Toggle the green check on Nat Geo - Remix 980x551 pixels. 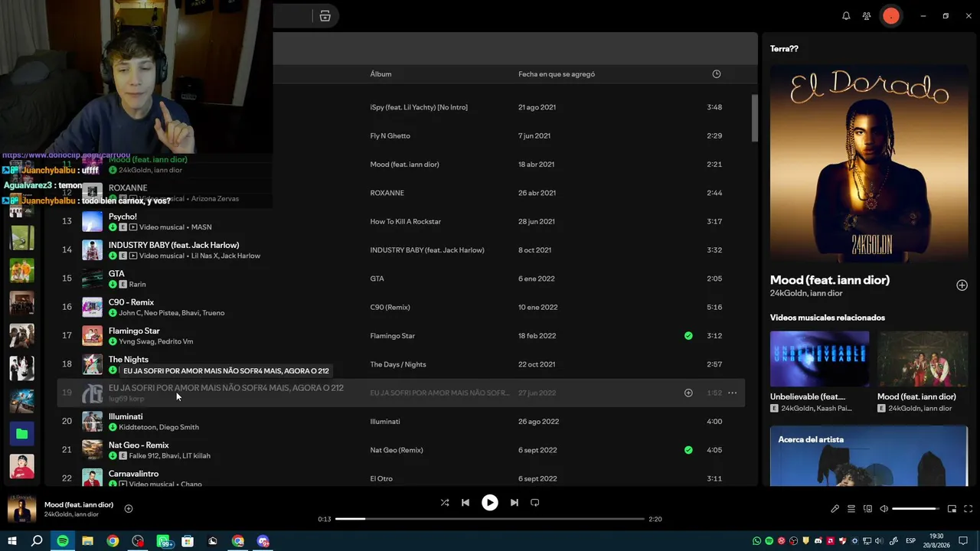(x=688, y=450)
